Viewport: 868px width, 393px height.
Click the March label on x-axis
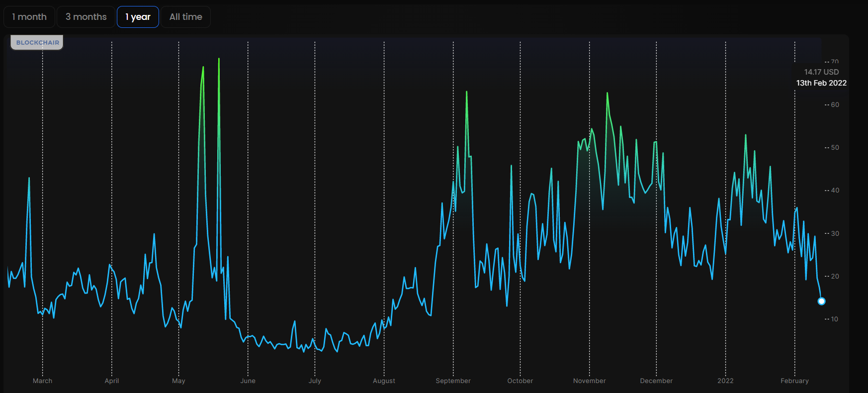[42, 381]
